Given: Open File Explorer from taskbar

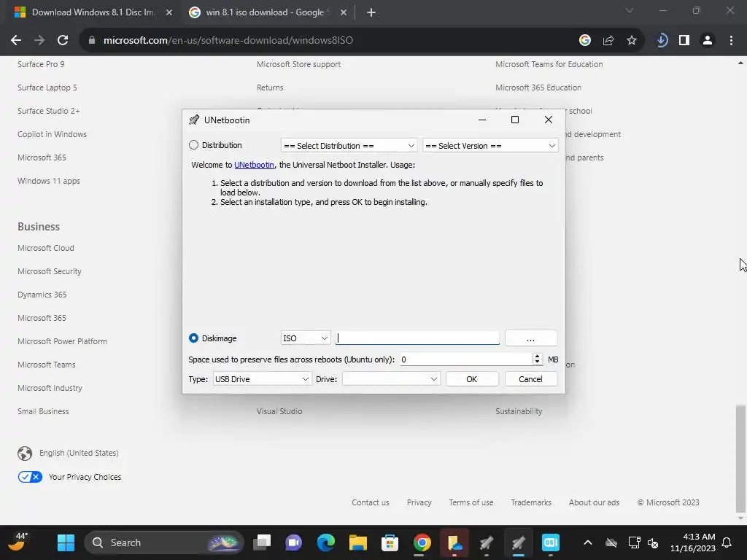Looking at the screenshot, I should point(357,542).
